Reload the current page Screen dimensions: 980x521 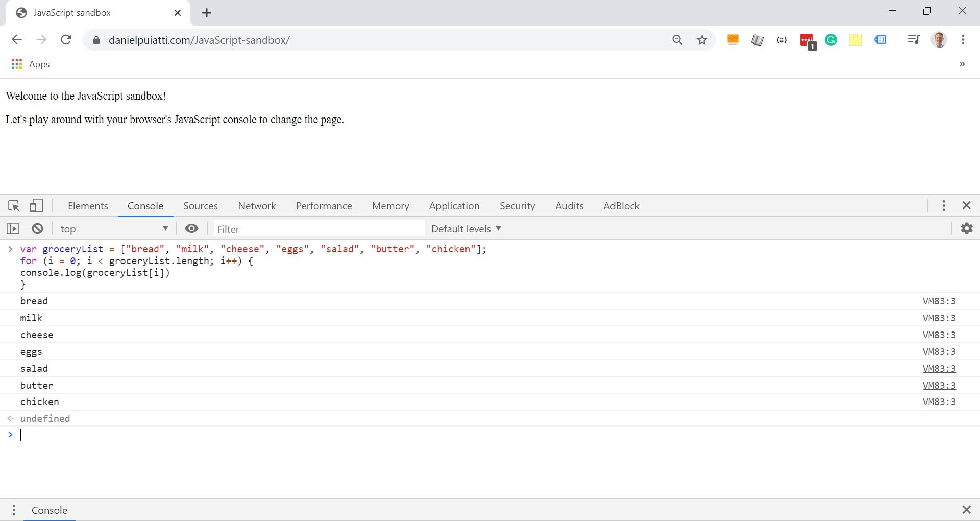[x=66, y=40]
